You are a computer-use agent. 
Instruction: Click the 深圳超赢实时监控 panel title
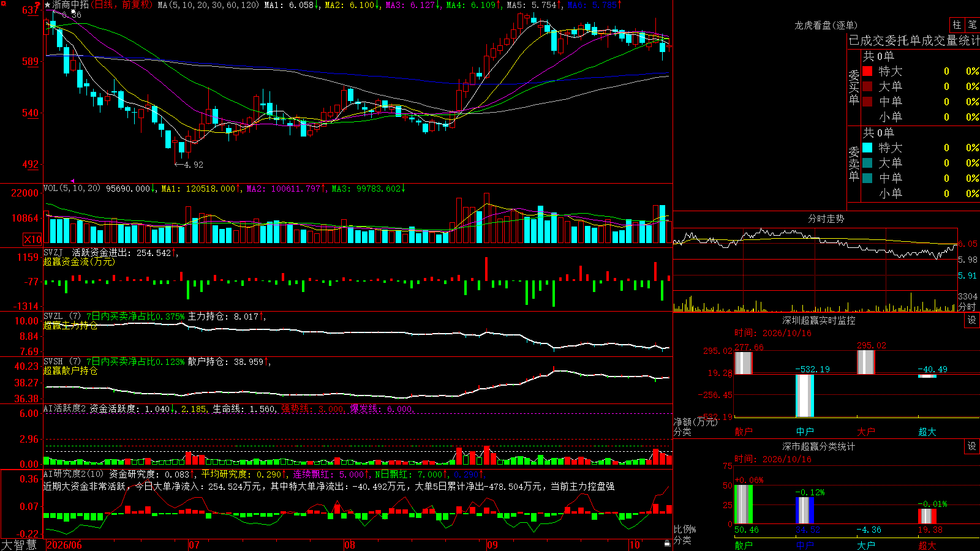819,320
